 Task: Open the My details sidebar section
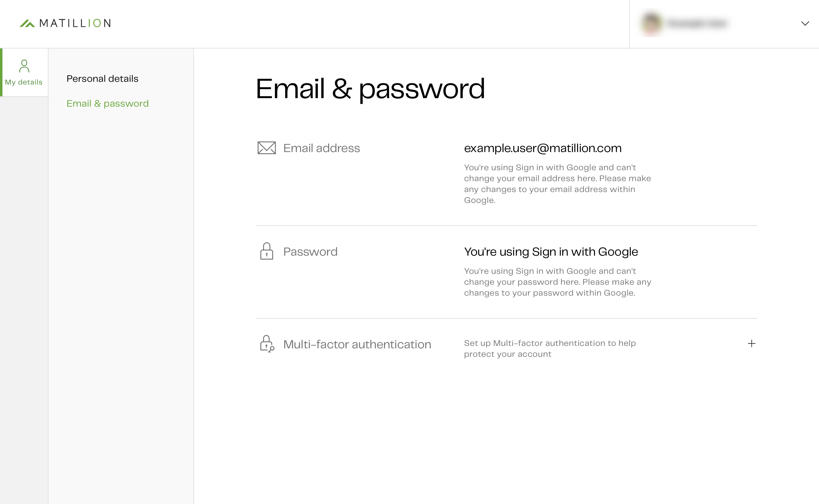pos(24,73)
